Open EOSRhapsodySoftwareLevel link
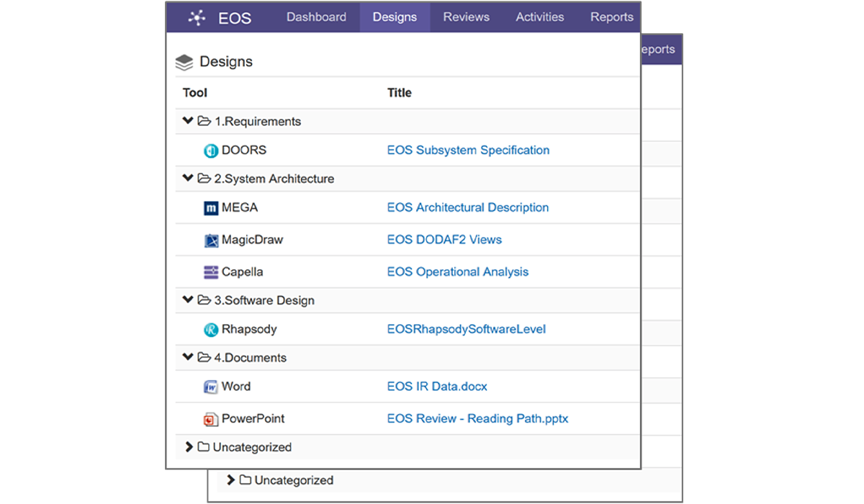The height and width of the screenshot is (504, 864). pyautogui.click(x=467, y=329)
